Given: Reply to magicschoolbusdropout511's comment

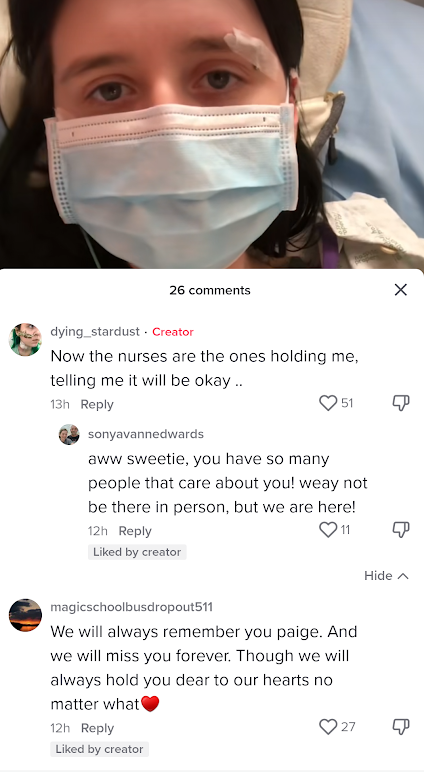Looking at the screenshot, I should [x=97, y=728].
